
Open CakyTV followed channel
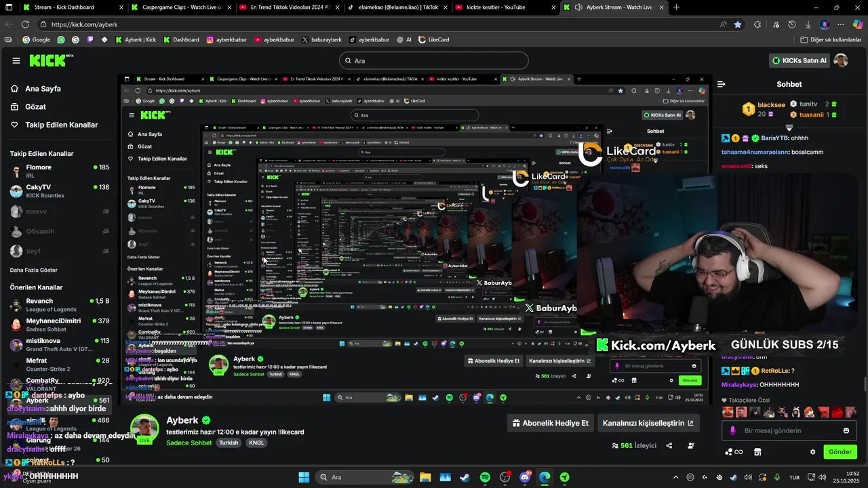tap(60, 191)
